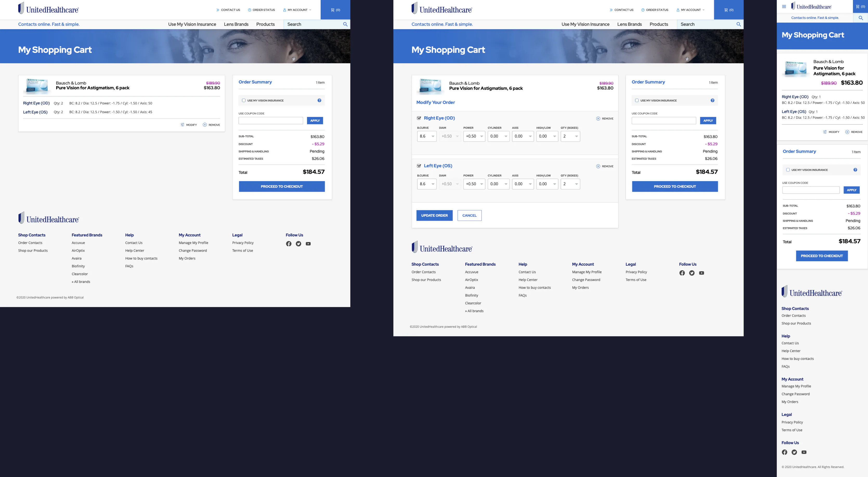Viewport: 868px width, 477px height.
Task: Click Use My Vision Insurance nav in left mockup
Action: coord(192,24)
